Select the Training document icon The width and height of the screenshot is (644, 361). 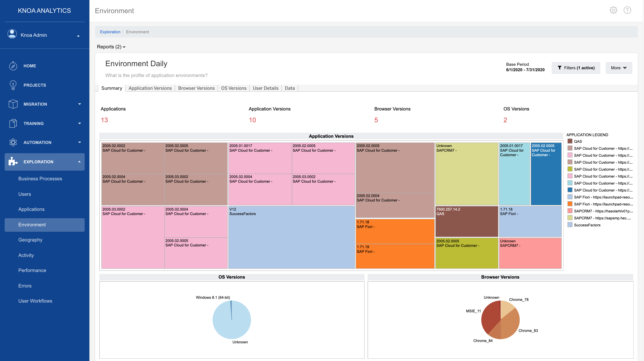(x=13, y=123)
